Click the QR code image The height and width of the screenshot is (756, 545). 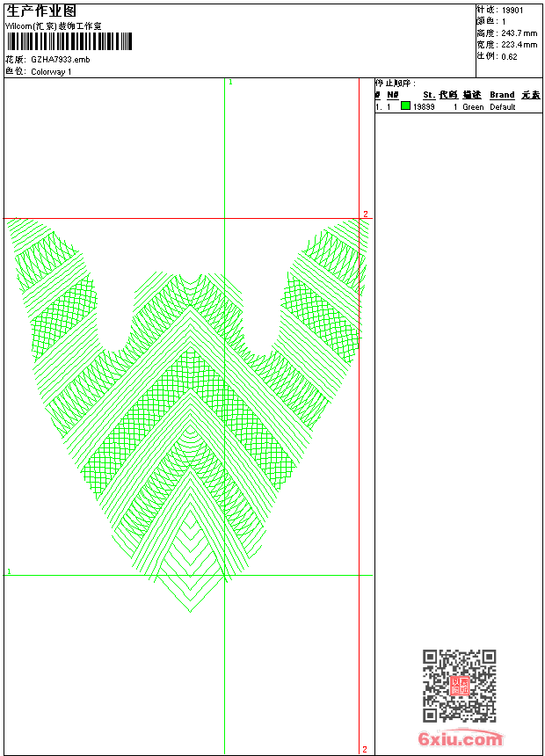pos(460,686)
